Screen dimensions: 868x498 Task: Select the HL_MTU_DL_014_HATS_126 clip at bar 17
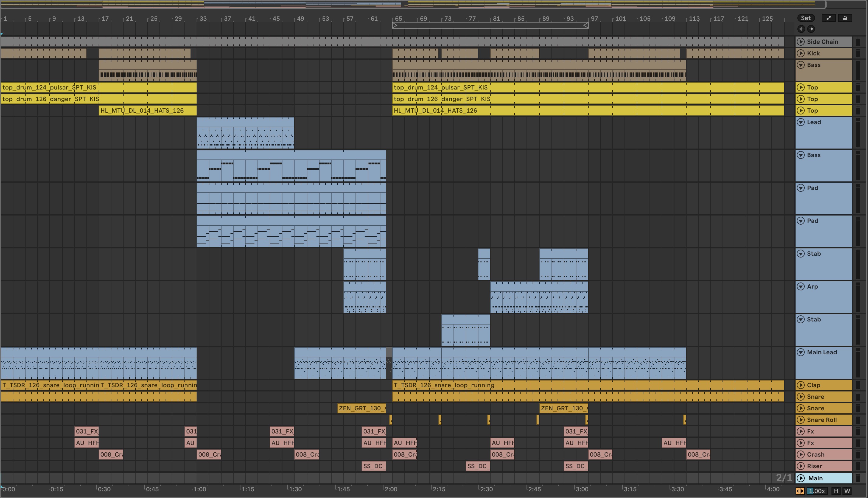click(148, 110)
